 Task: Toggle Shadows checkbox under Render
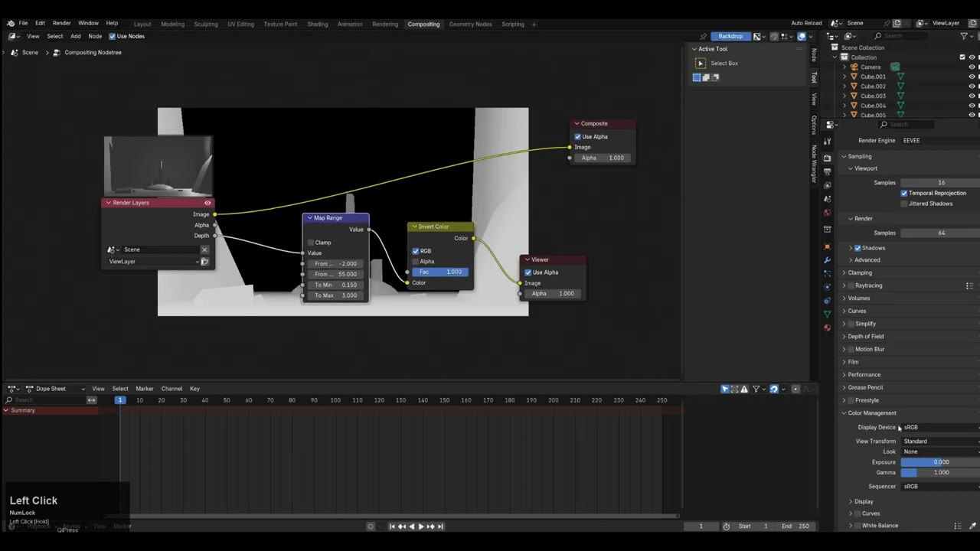[x=857, y=248]
